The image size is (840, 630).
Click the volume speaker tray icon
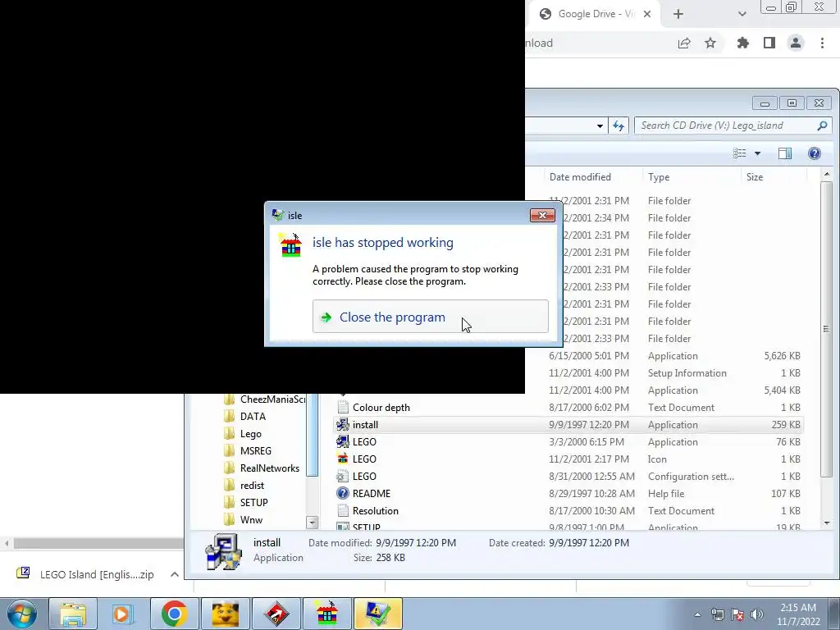click(757, 614)
